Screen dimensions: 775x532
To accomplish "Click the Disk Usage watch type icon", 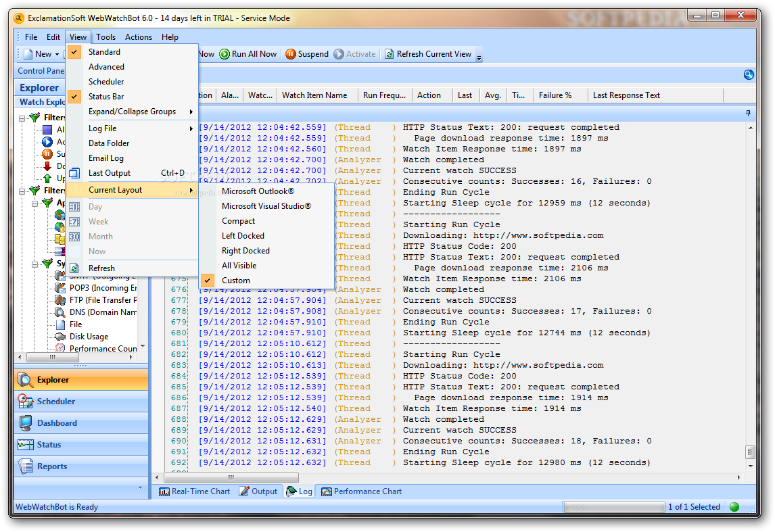I will [x=60, y=337].
